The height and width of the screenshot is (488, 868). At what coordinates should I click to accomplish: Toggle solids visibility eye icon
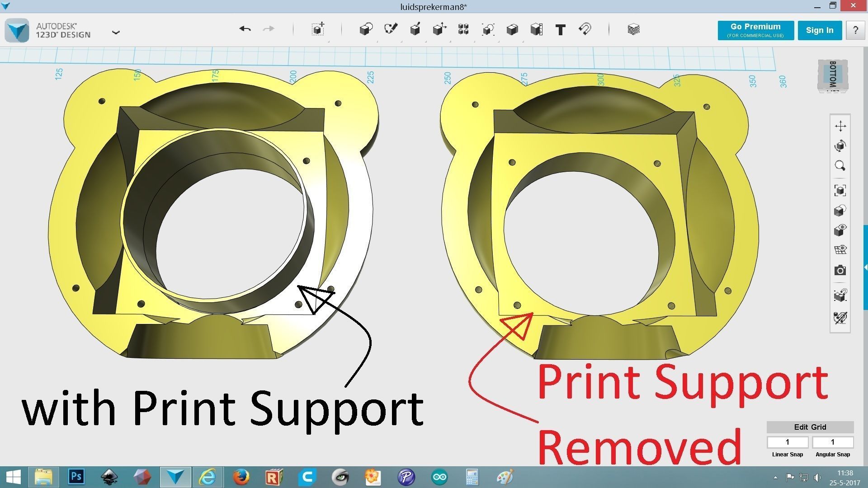pos(840,230)
